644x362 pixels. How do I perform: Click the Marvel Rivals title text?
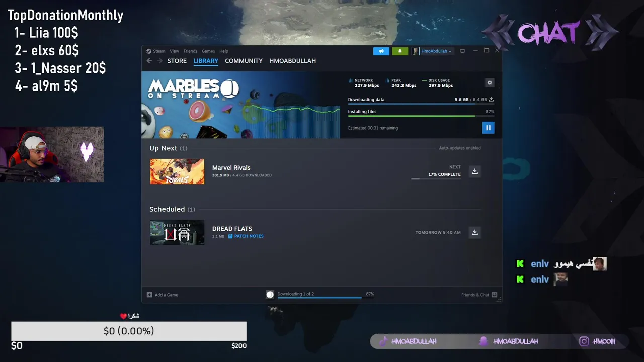pyautogui.click(x=231, y=168)
